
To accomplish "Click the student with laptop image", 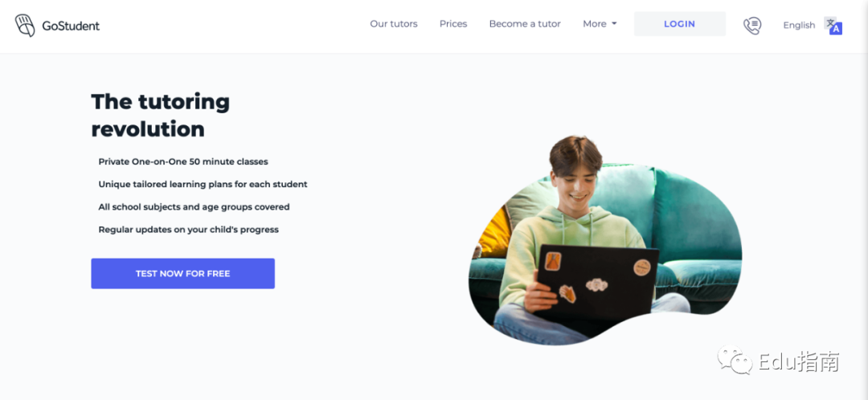I will coord(605,241).
